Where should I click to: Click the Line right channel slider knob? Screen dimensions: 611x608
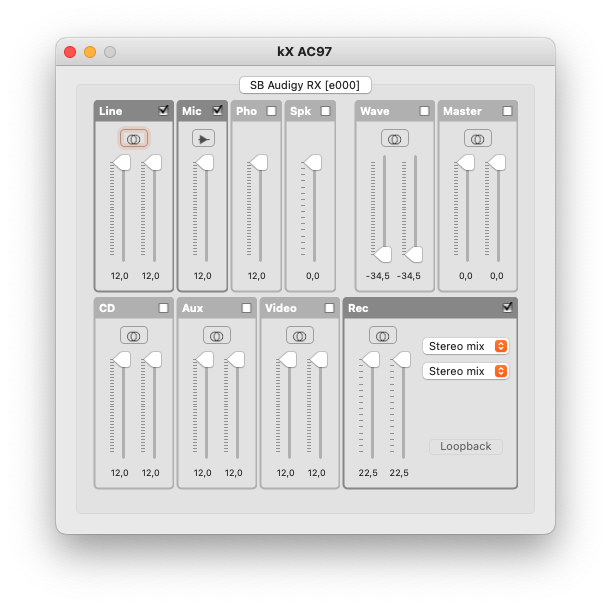153,163
